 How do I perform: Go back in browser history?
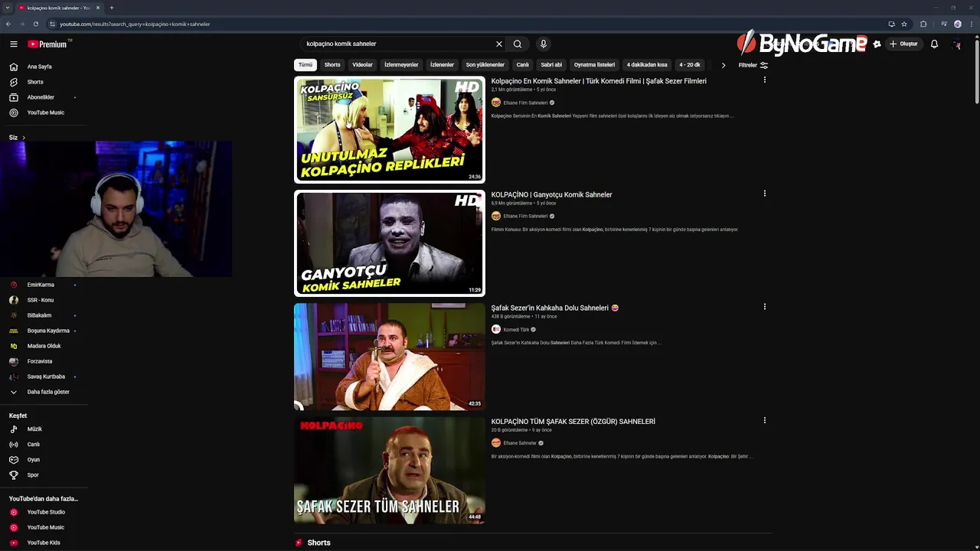tap(8, 24)
